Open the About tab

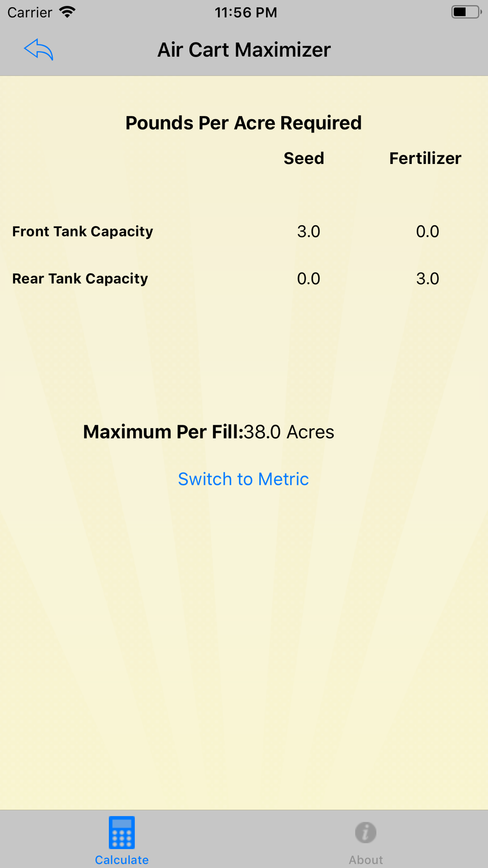click(366, 840)
